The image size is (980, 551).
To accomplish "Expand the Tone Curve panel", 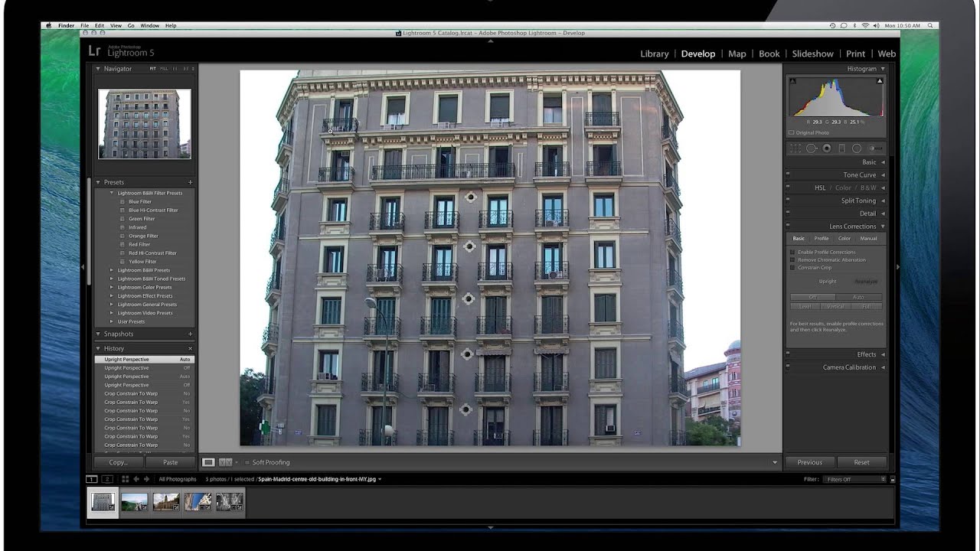I will (x=883, y=174).
